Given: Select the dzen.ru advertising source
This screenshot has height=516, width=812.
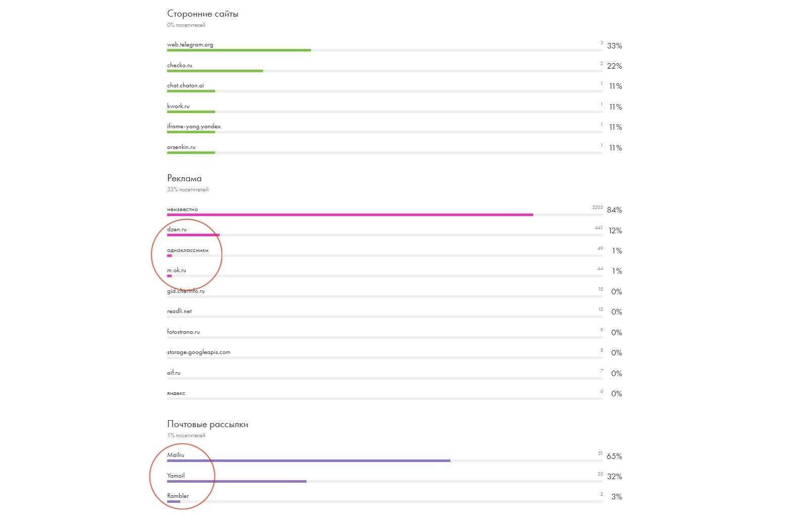Looking at the screenshot, I should (177, 230).
